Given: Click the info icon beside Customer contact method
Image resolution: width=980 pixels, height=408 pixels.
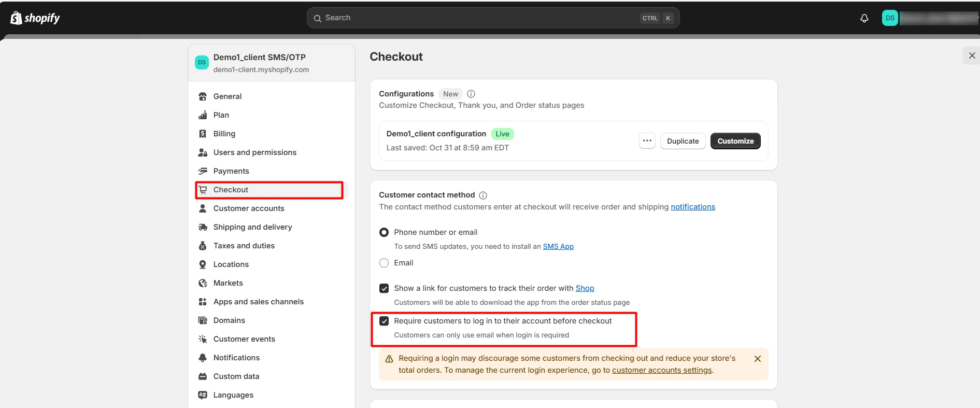Looking at the screenshot, I should (x=483, y=195).
